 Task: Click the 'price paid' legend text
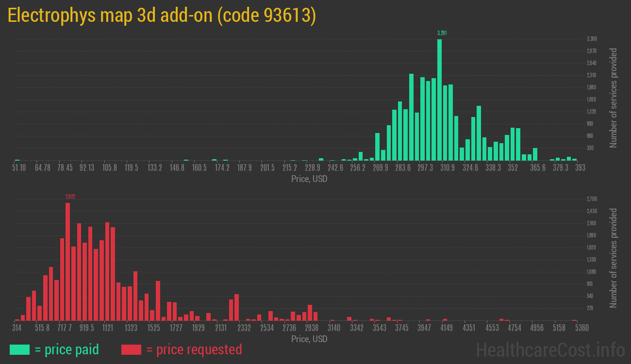pos(66,349)
